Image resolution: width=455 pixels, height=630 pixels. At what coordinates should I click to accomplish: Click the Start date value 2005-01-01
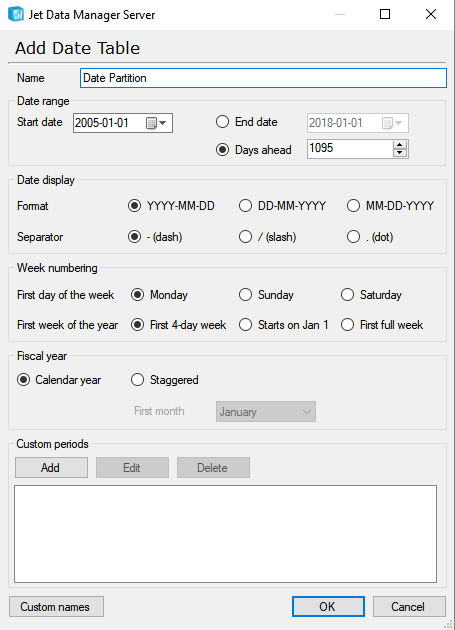pyautogui.click(x=102, y=123)
